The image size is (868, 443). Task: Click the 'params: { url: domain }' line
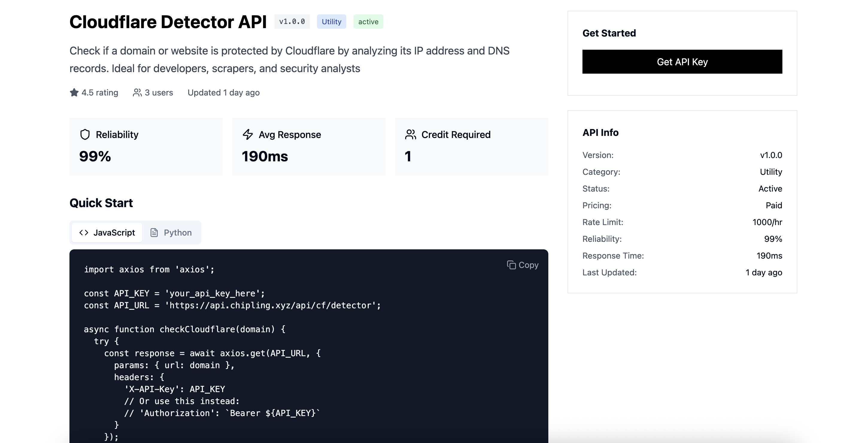point(174,365)
